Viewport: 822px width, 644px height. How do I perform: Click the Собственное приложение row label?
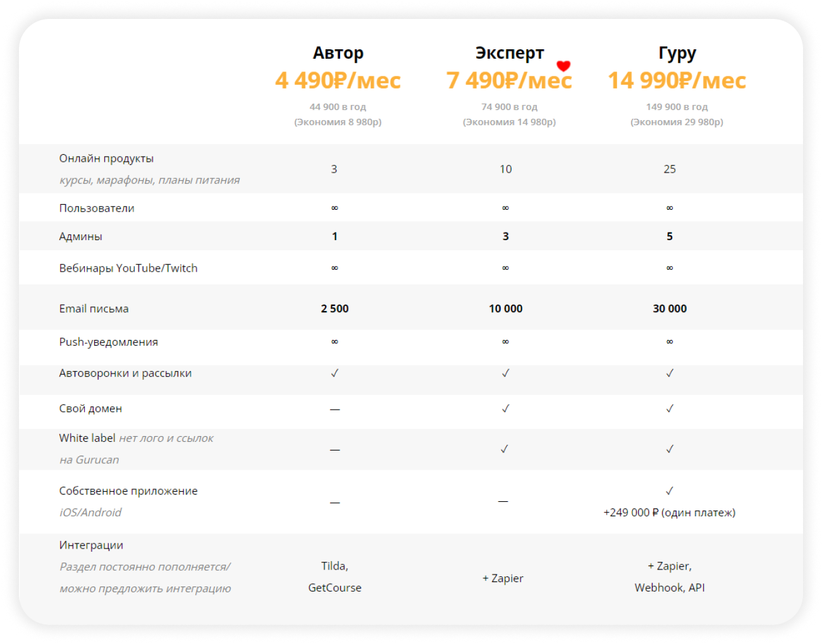click(x=128, y=491)
